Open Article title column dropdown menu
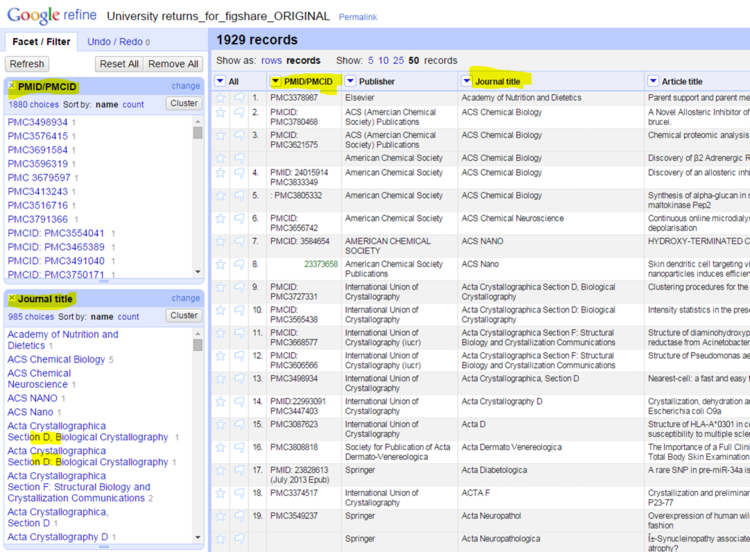 click(653, 81)
